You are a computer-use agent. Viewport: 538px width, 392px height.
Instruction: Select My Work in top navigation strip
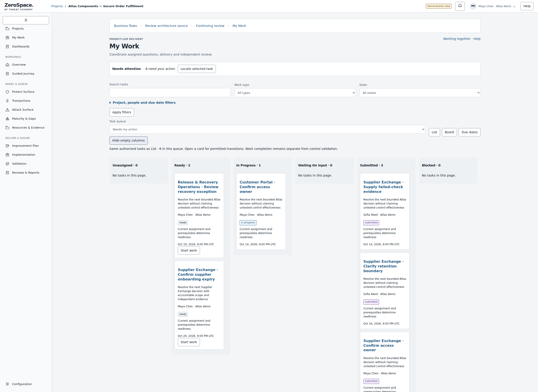(x=239, y=26)
